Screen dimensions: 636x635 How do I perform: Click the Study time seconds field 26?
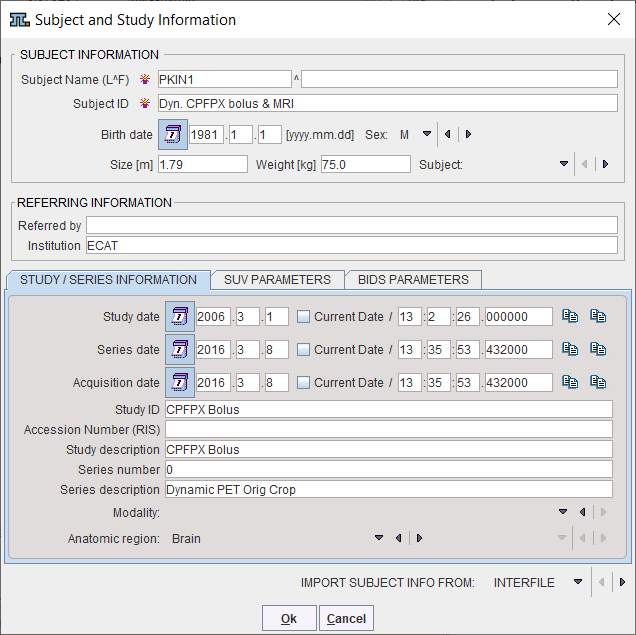[468, 316]
